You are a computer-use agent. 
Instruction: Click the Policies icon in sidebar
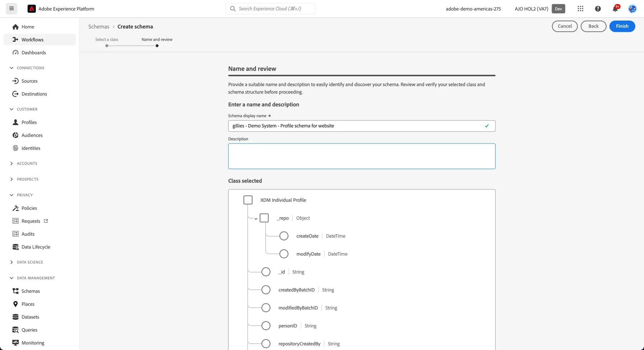15,208
